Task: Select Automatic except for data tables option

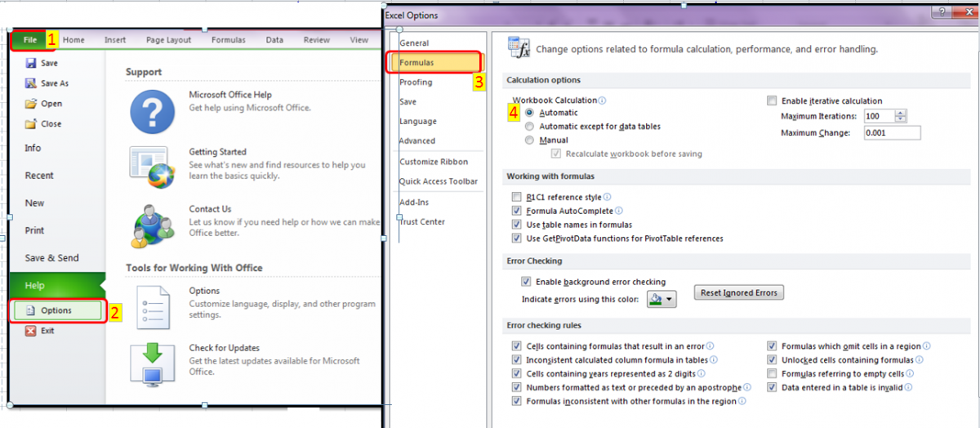Action: [530, 127]
